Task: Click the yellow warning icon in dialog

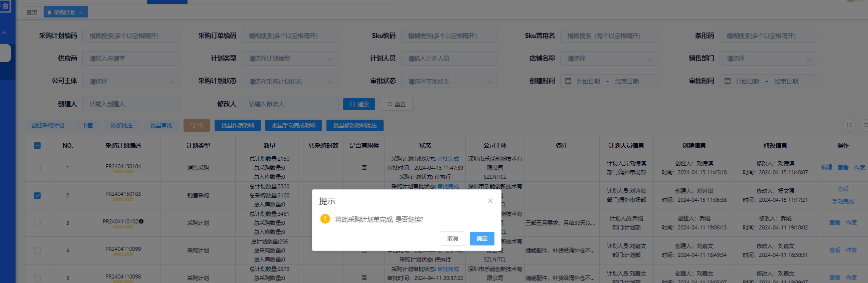Action: [325, 219]
